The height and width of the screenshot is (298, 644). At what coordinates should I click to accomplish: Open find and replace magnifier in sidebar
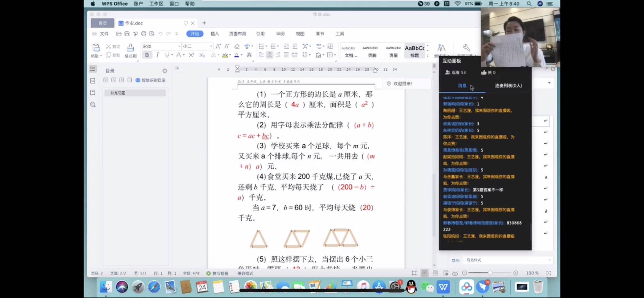pos(93,105)
